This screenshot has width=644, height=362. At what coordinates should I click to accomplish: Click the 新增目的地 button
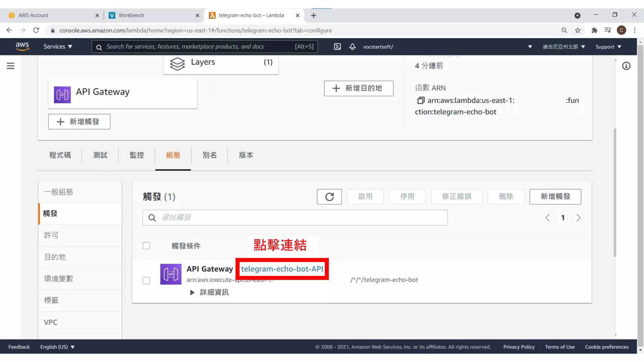[x=358, y=88]
